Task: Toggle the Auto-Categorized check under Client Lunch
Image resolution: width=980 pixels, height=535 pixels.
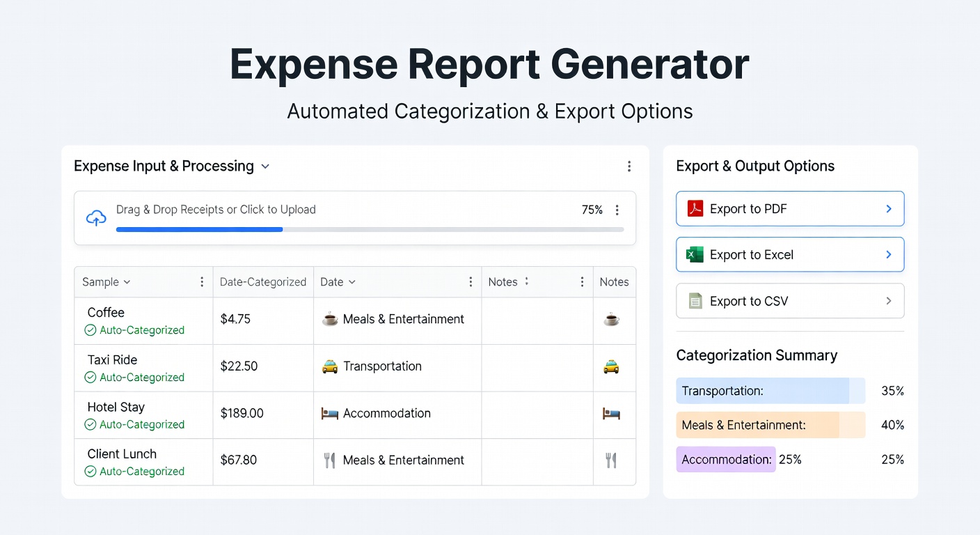Action: [90, 472]
